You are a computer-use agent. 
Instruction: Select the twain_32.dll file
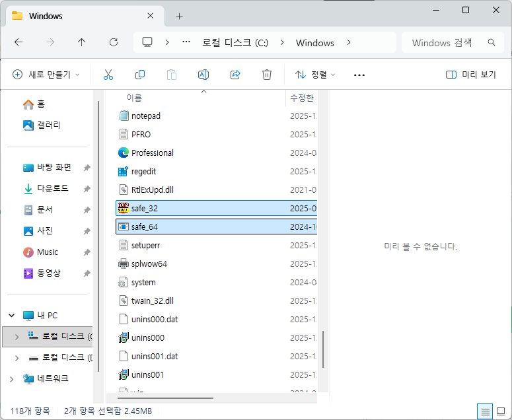217,301
